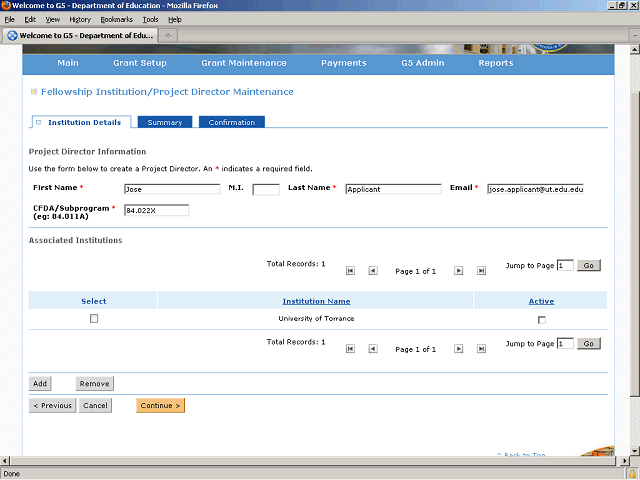The height and width of the screenshot is (480, 640).
Task: Go to next page in upper pager
Action: coord(458,271)
